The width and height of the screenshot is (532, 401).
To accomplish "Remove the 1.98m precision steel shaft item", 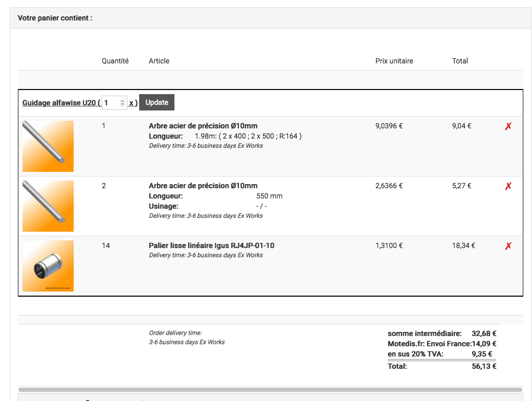I will point(508,126).
